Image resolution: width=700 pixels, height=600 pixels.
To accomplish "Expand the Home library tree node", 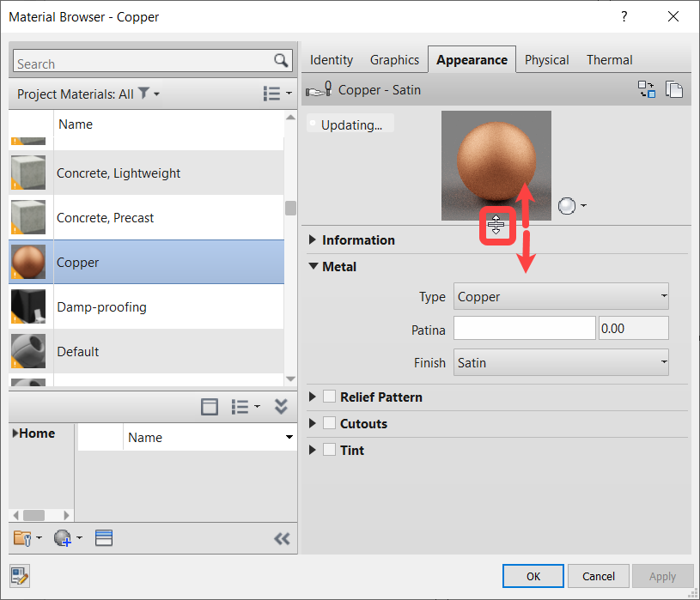I will (15, 433).
